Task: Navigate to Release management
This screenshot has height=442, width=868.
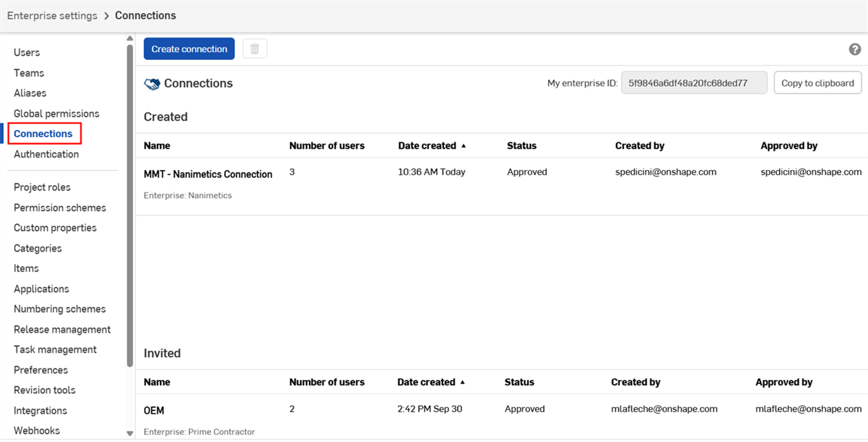Action: point(62,329)
